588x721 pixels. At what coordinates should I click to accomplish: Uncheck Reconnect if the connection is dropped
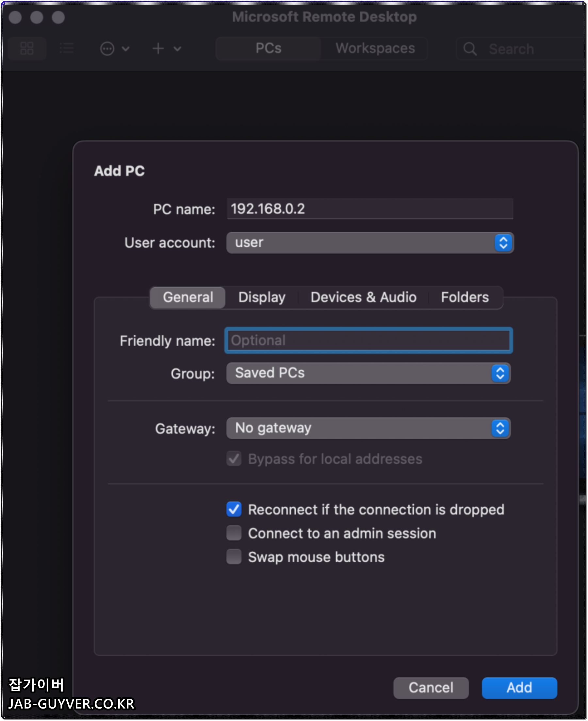[x=234, y=510]
